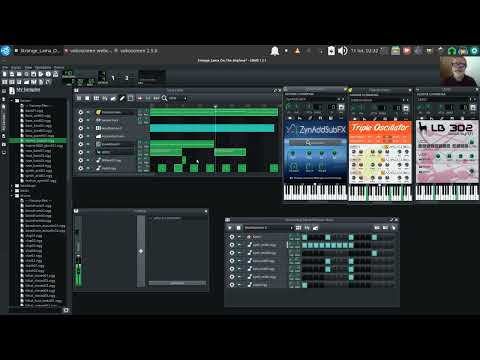Add steps in Beat+Bassline Editor

click(385, 228)
